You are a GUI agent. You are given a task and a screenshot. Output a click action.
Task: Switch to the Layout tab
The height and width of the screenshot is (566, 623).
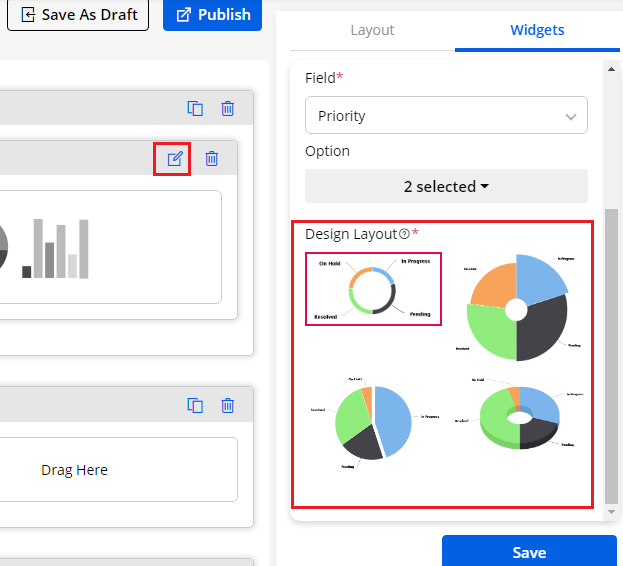[x=372, y=30]
